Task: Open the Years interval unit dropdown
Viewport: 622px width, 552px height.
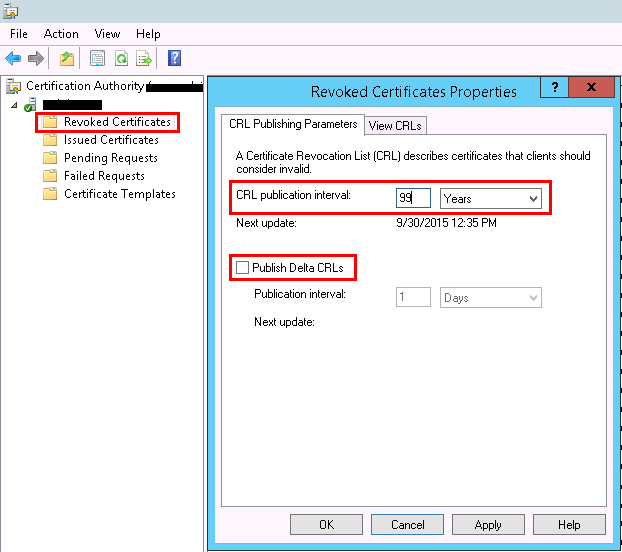Action: click(x=490, y=199)
